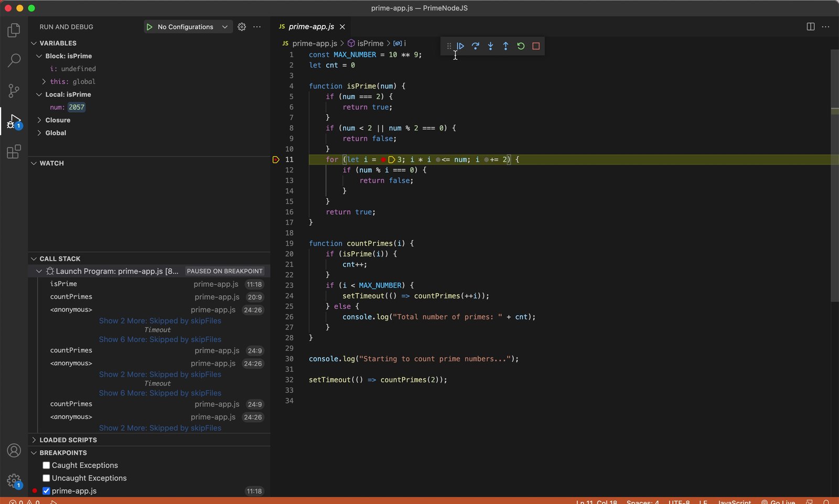Open the Source Control view

[x=14, y=91]
